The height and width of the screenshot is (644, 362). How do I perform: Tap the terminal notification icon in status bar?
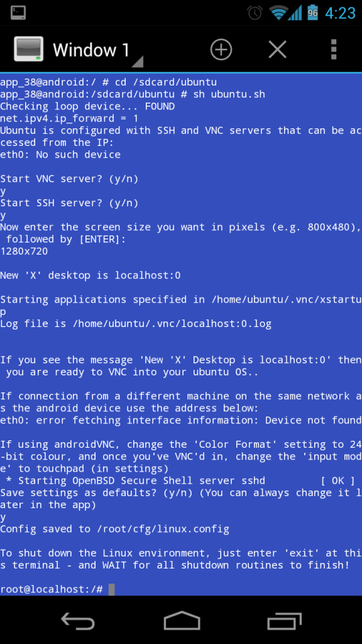coord(18,13)
